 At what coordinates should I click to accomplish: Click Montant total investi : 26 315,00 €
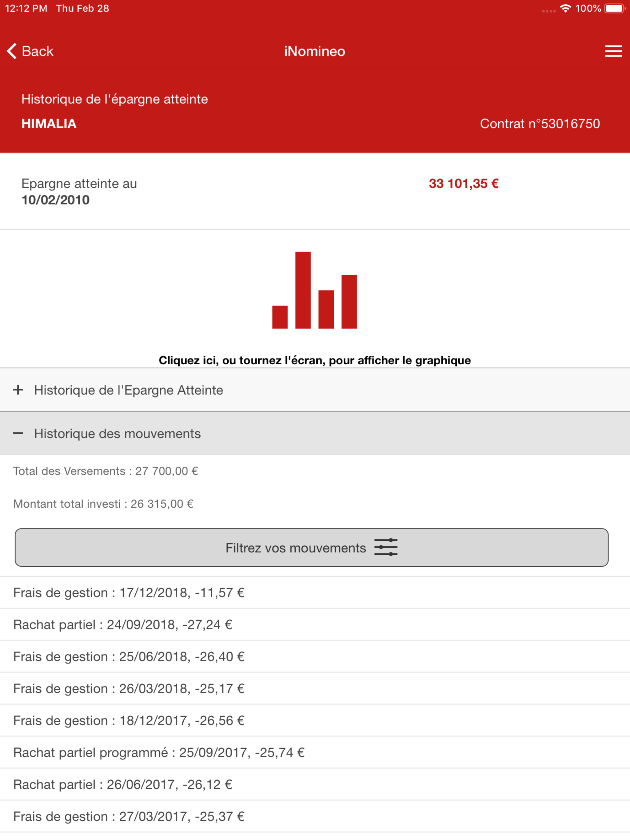103,504
